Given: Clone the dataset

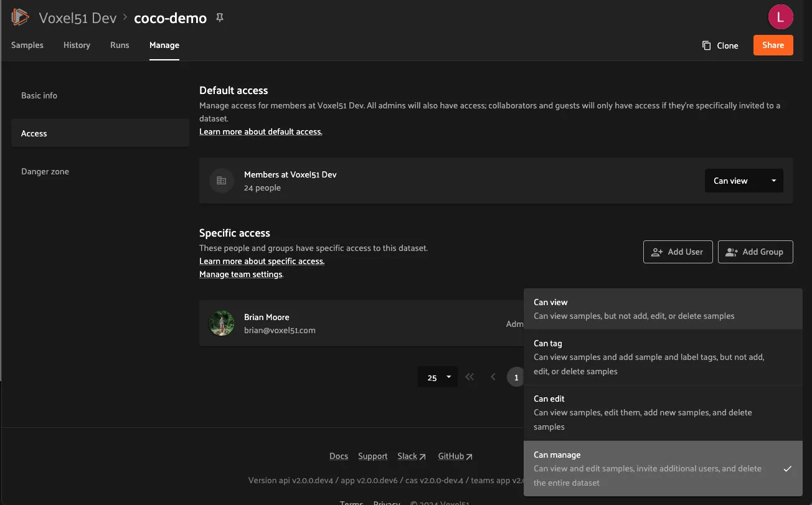Looking at the screenshot, I should [x=720, y=45].
